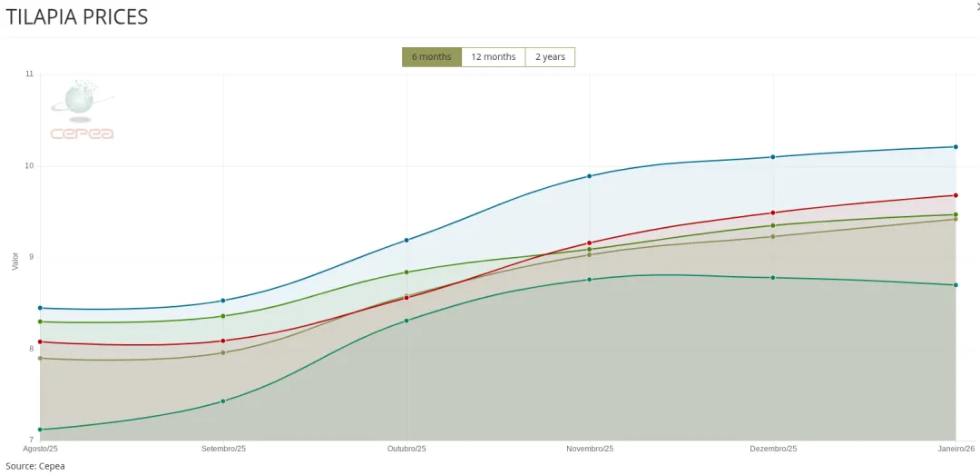980x475 pixels.
Task: Select the 6 months range tab
Action: coord(431,57)
